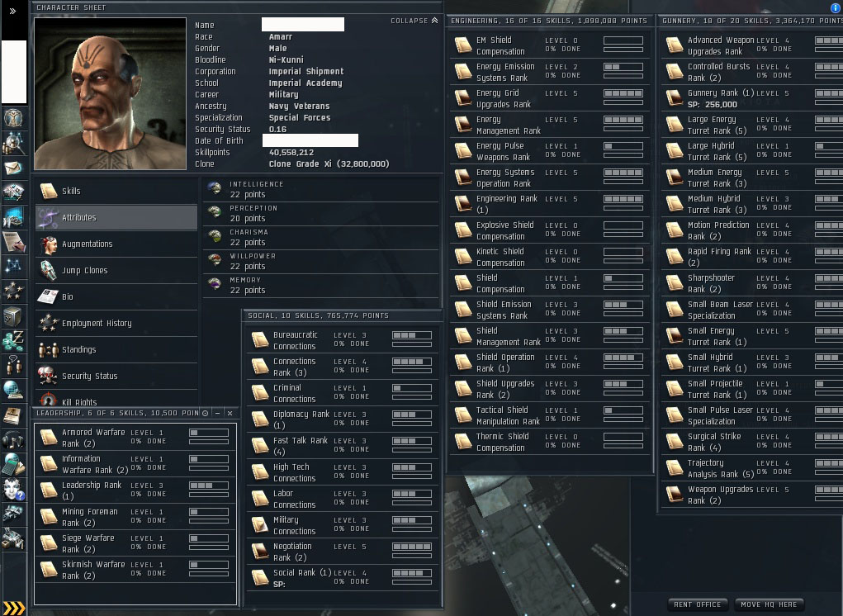
Task: Open the Assets safe icon
Action: (13, 316)
